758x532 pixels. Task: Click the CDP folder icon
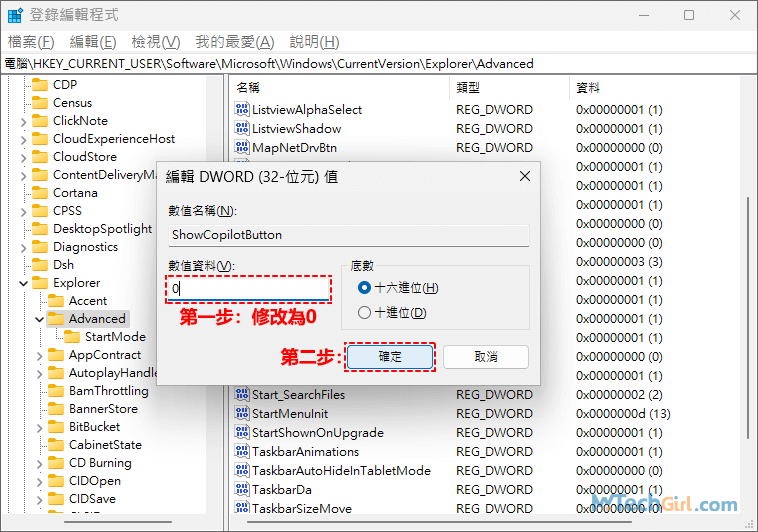(x=40, y=85)
